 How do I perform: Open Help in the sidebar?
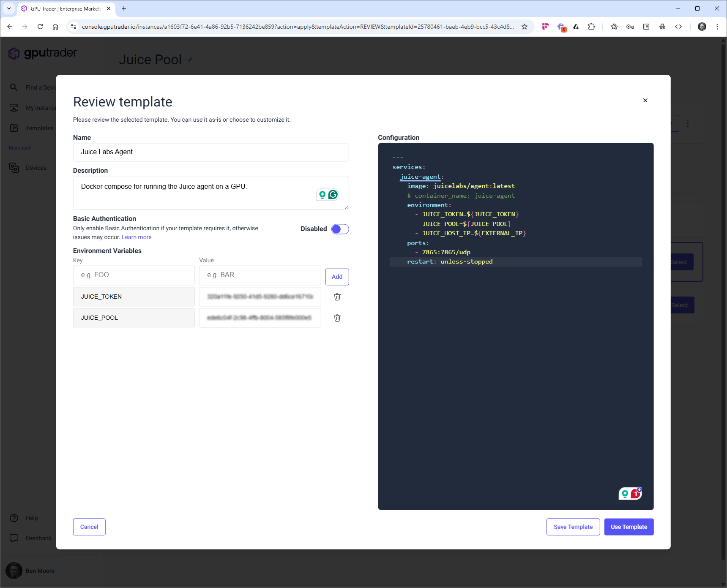(24, 518)
